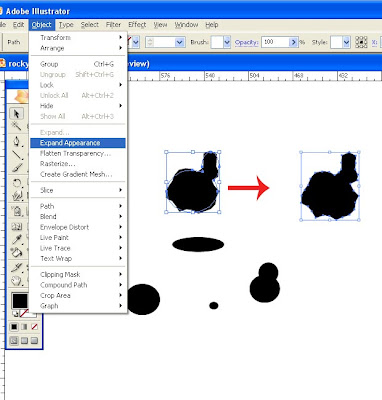Switch to Full Screen with Menu Bar

click(x=24, y=341)
